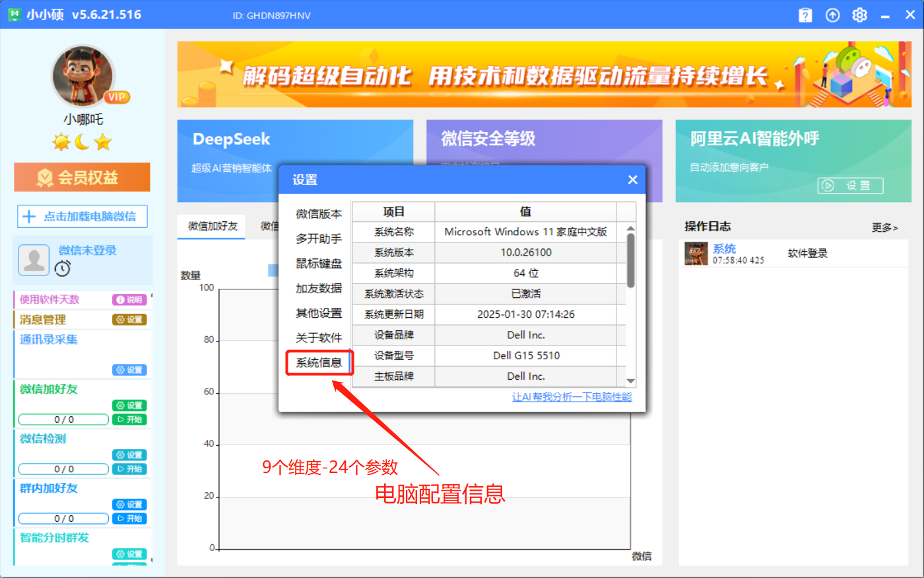The image size is (924, 578).
Task: Click the sun level icon under username
Action: click(61, 141)
